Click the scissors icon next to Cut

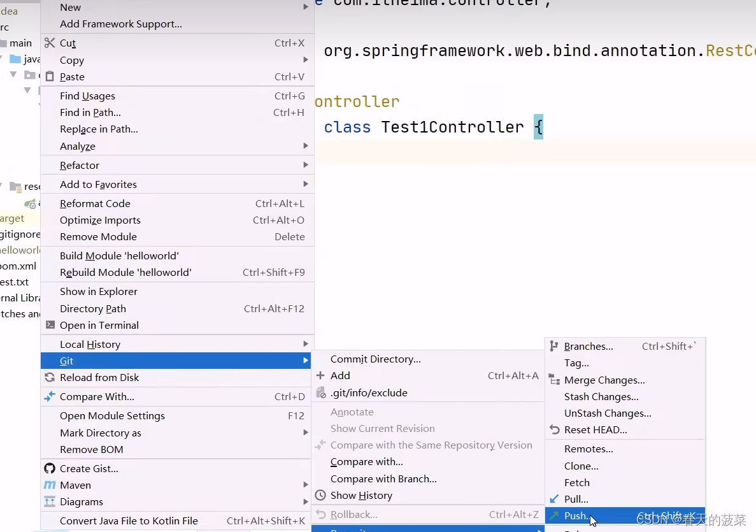coord(50,43)
